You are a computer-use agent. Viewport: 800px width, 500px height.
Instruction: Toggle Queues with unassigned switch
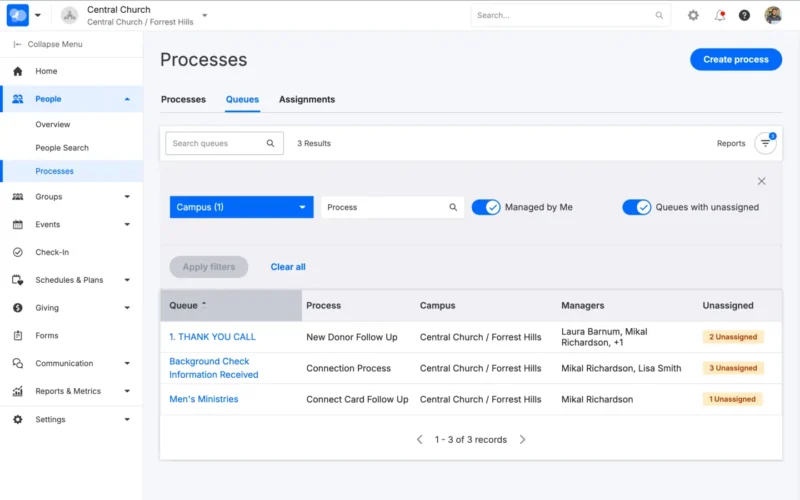point(636,207)
